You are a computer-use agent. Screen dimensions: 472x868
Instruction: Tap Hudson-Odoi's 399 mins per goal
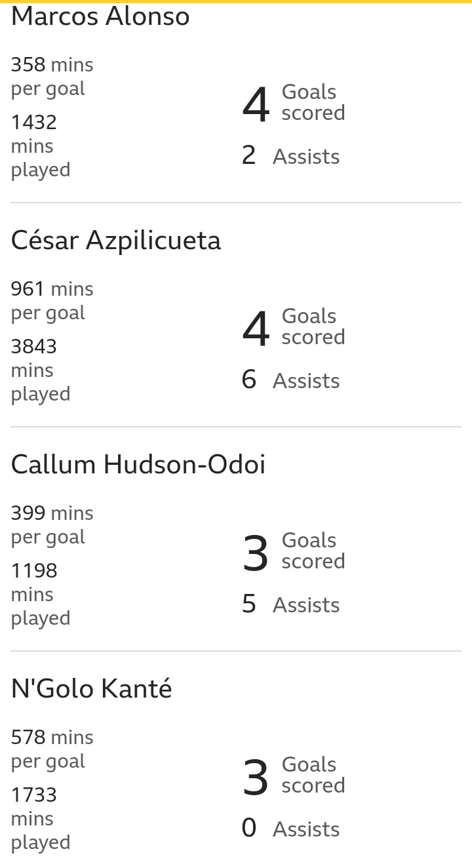[x=52, y=525]
